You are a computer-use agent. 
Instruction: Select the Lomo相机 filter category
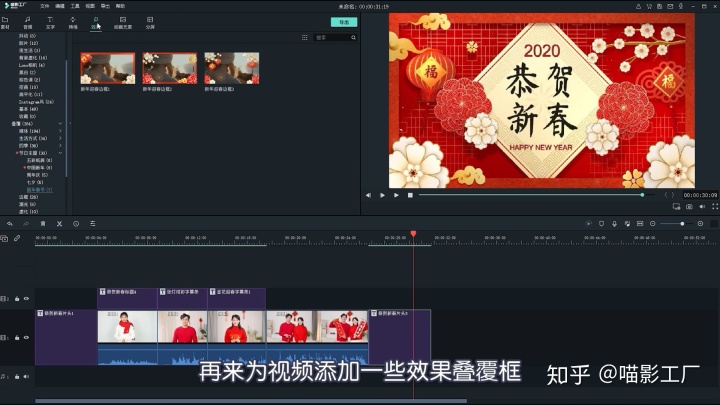[x=32, y=65]
